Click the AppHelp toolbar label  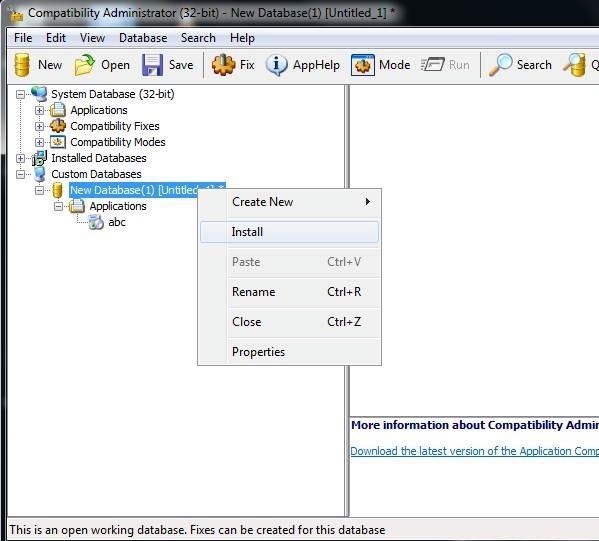point(316,65)
